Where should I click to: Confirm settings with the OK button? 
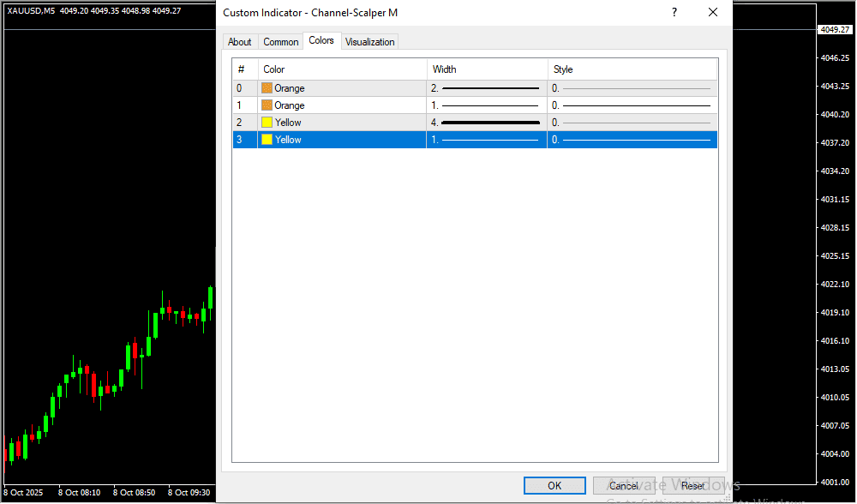pyautogui.click(x=554, y=486)
